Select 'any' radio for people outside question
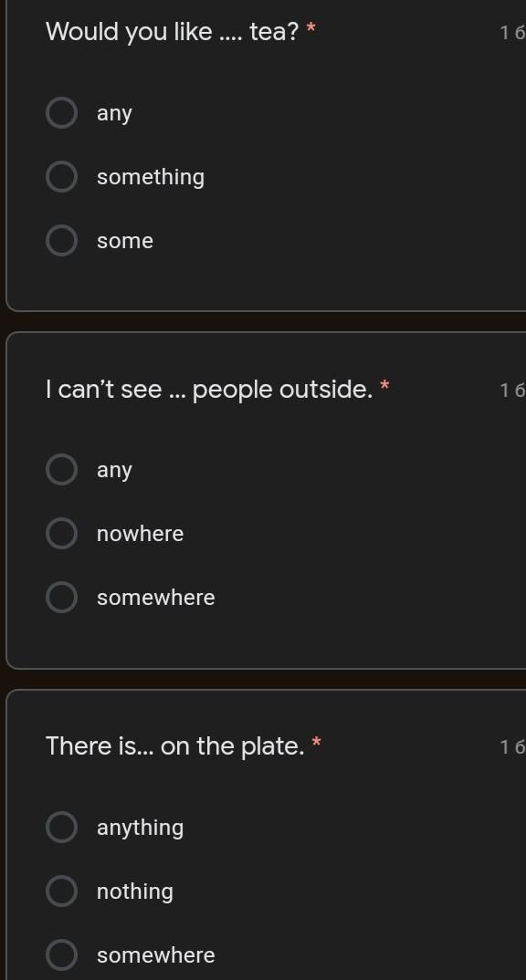The image size is (526, 980). pos(62,470)
